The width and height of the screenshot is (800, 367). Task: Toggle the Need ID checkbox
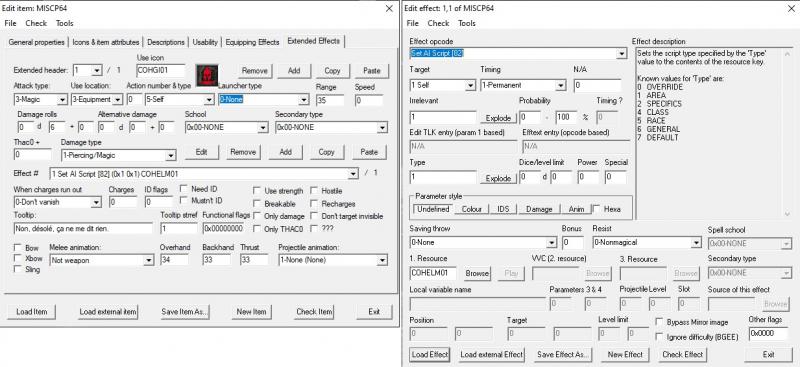point(184,189)
